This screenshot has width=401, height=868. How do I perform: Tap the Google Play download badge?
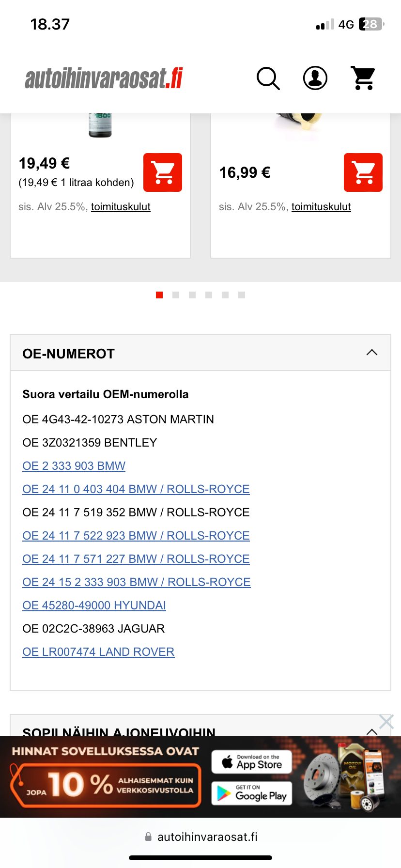(x=252, y=793)
